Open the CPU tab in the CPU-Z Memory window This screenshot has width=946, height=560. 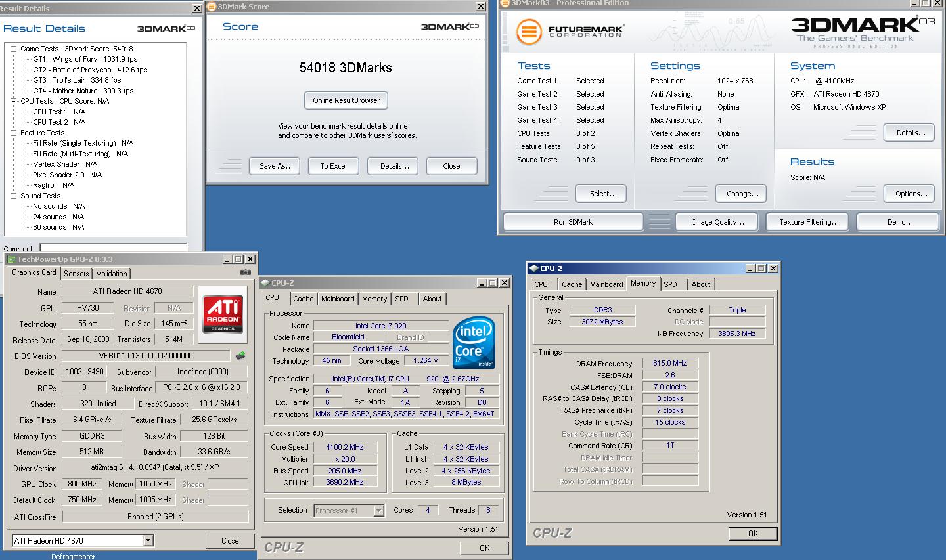541,284
